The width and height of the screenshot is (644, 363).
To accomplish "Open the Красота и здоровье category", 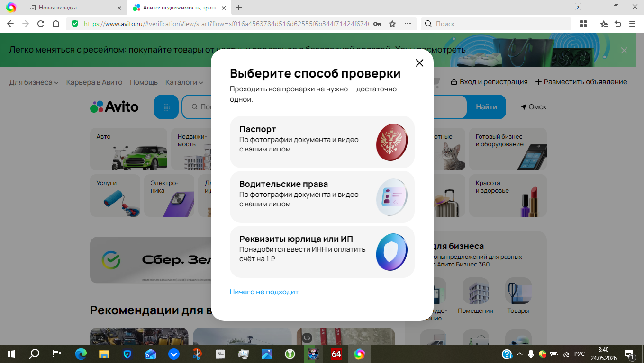I will point(508,195).
